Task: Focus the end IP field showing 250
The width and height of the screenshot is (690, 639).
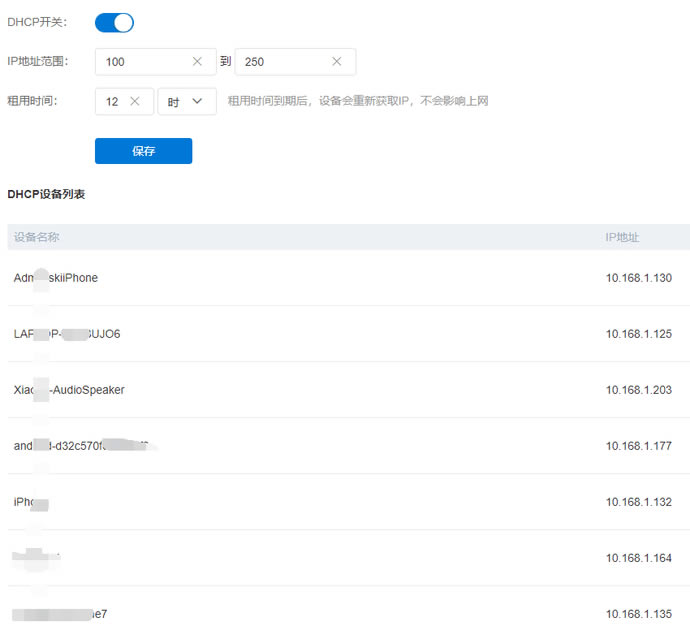Action: point(282,62)
